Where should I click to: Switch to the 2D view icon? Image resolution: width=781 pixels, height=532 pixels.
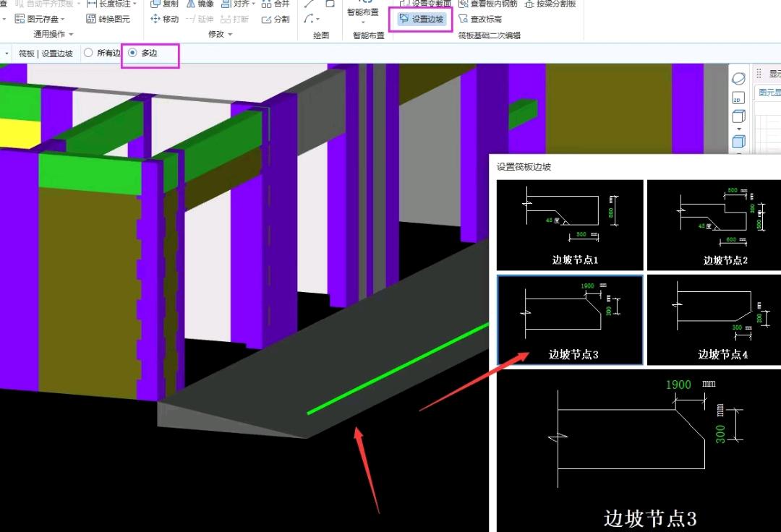coord(738,98)
